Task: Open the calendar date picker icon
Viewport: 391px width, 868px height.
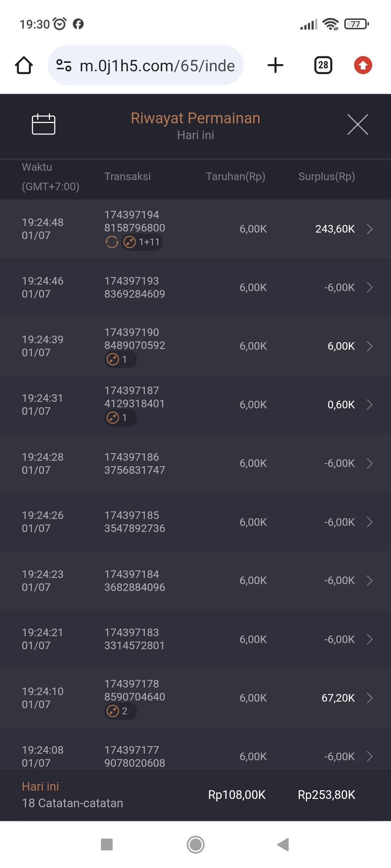Action: click(43, 124)
